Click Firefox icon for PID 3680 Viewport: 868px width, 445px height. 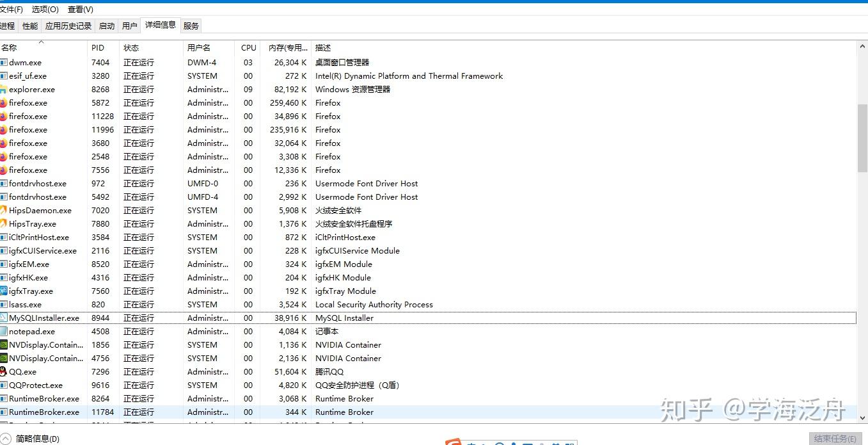pos(3,143)
